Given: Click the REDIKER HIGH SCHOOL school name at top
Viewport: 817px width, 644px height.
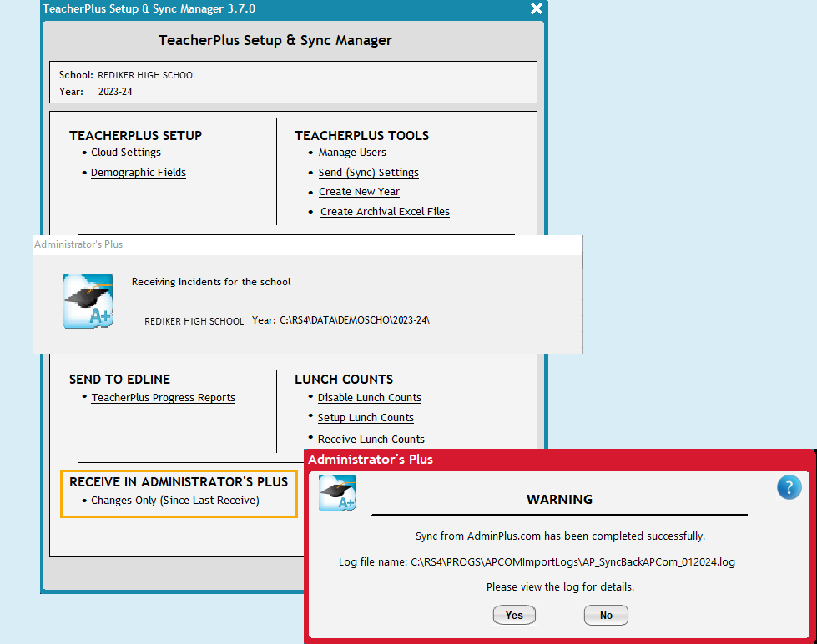Looking at the screenshot, I should [148, 75].
